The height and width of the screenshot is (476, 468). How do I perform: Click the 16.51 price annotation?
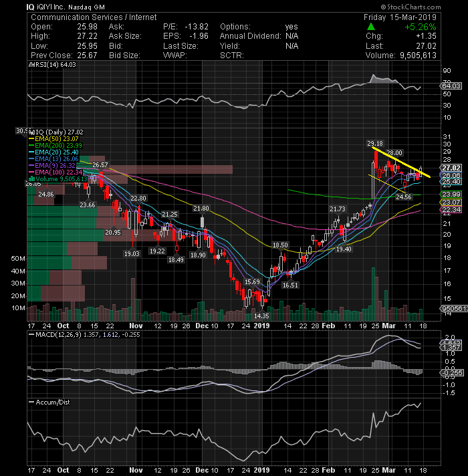click(290, 285)
